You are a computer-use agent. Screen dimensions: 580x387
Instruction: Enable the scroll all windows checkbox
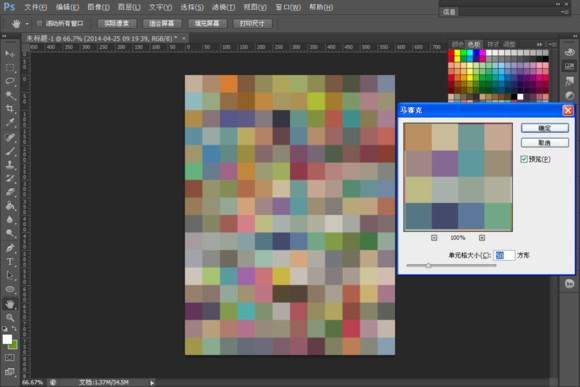click(x=39, y=23)
